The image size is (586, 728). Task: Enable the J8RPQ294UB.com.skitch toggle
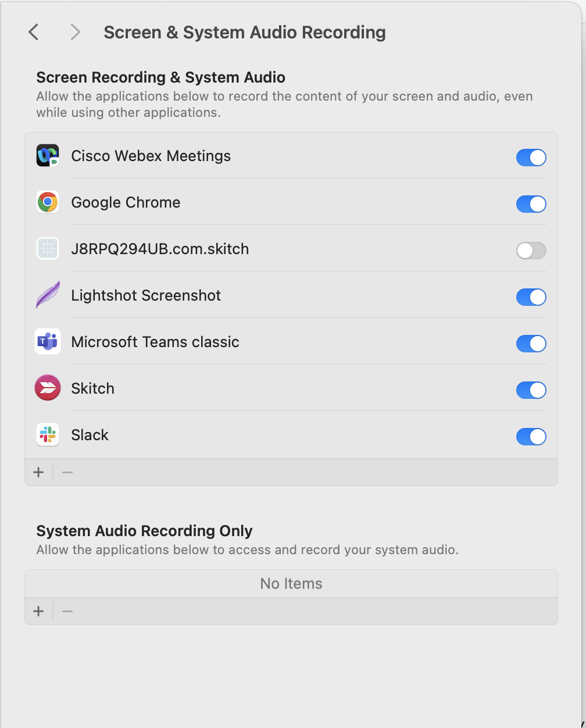coord(531,251)
